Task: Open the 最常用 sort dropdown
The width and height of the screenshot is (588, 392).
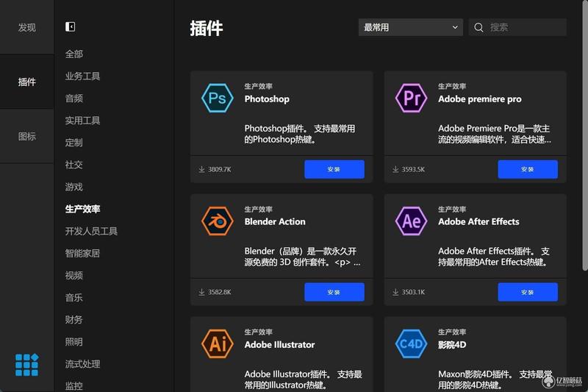Action: [x=411, y=27]
